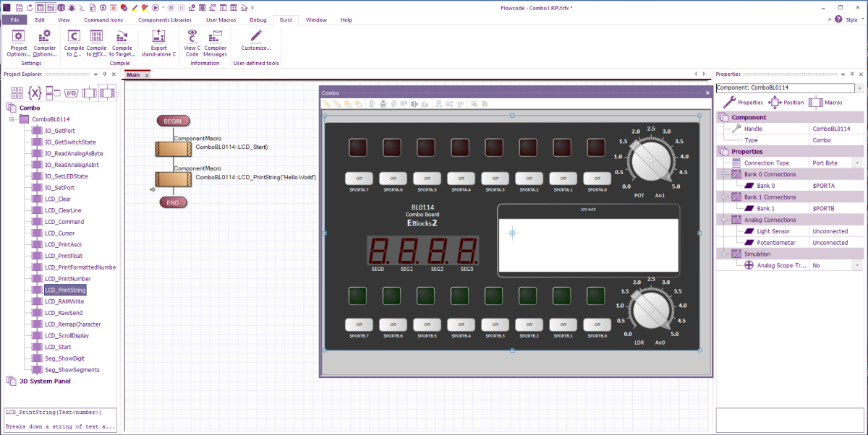Toggle the $PORTB.7 switch on the Combo board
Screen dimensions: 868x435
(x=359, y=324)
